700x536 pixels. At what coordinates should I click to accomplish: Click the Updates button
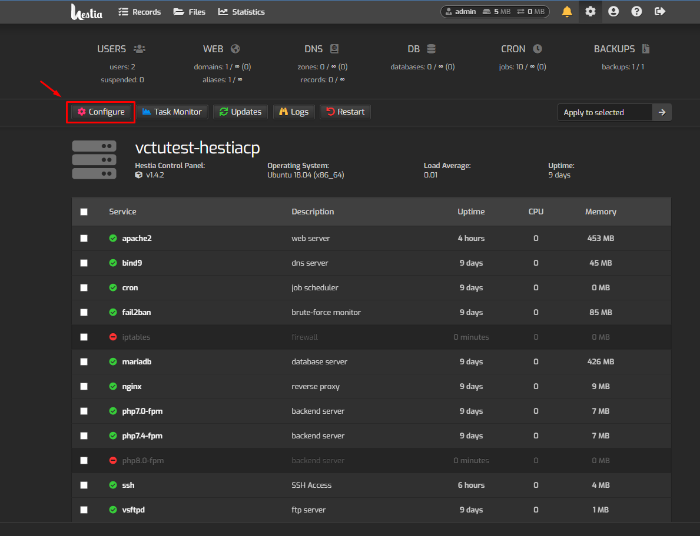[241, 112]
